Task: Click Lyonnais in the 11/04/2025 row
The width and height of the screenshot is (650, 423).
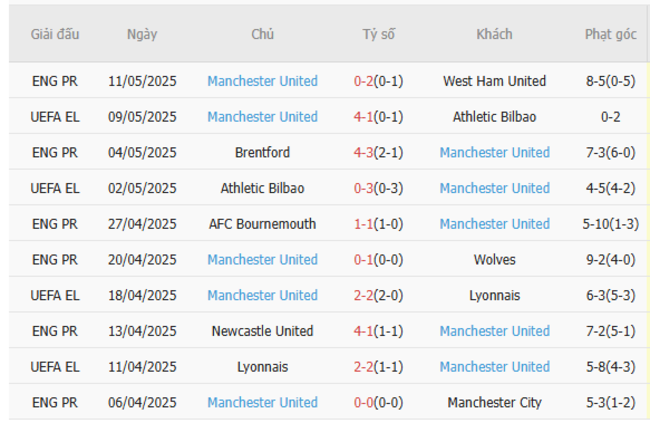Action: 263,367
